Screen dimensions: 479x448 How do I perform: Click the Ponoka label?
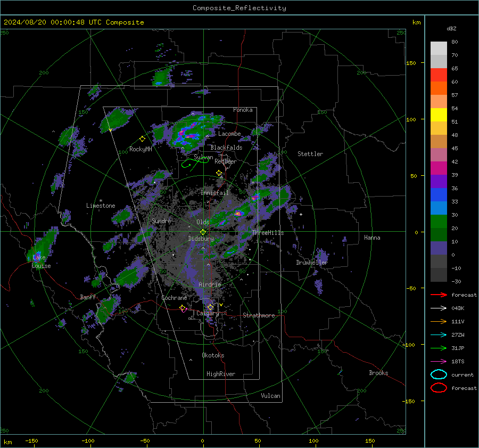click(x=243, y=110)
